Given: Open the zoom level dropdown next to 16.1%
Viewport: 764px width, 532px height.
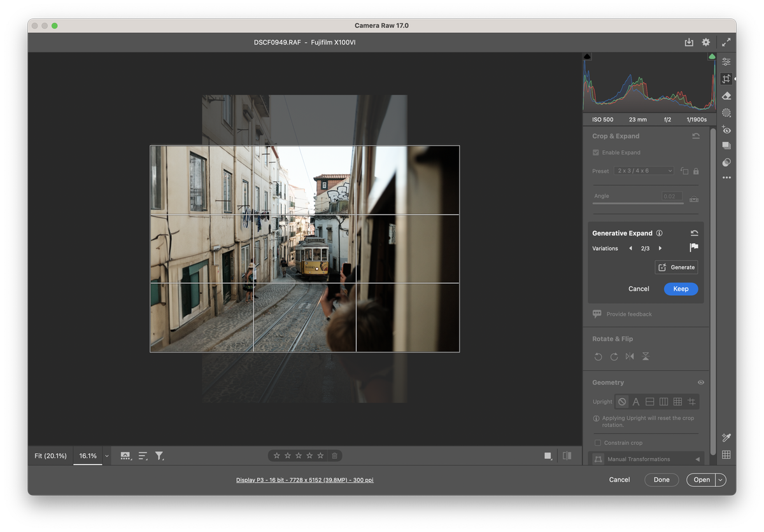Looking at the screenshot, I should [x=106, y=456].
